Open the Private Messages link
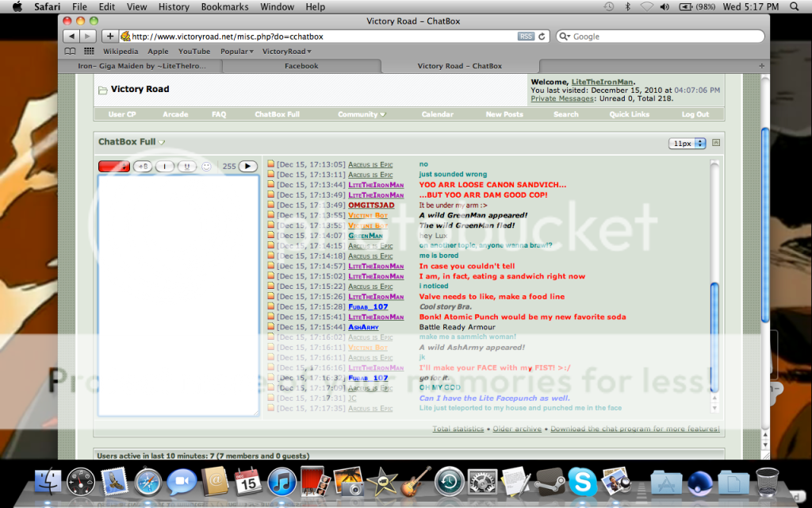The height and width of the screenshot is (508, 812). point(562,98)
